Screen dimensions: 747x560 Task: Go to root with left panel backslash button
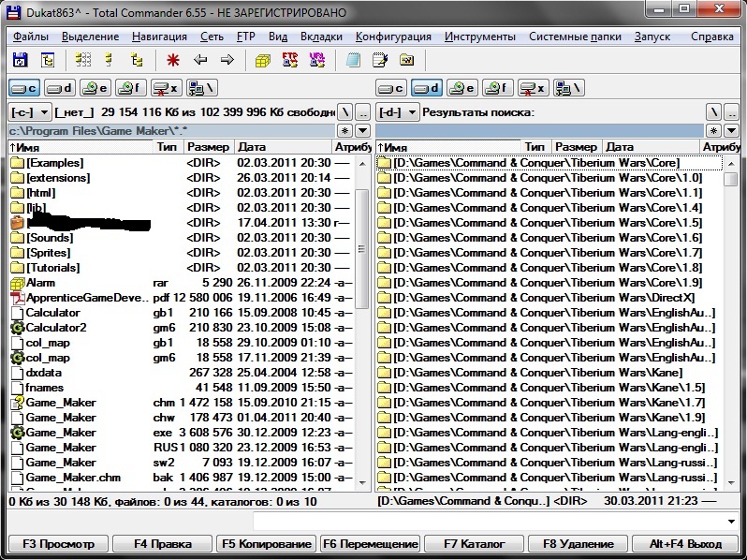pyautogui.click(x=344, y=112)
